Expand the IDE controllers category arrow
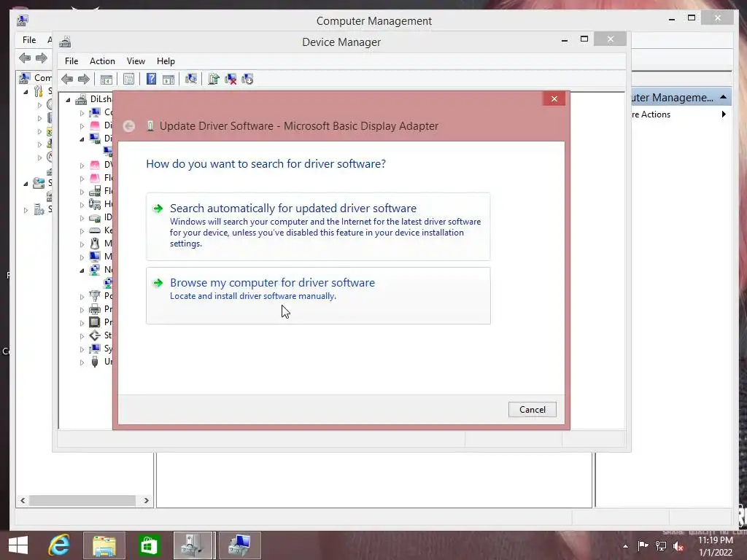The height and width of the screenshot is (560, 747). [x=82, y=218]
